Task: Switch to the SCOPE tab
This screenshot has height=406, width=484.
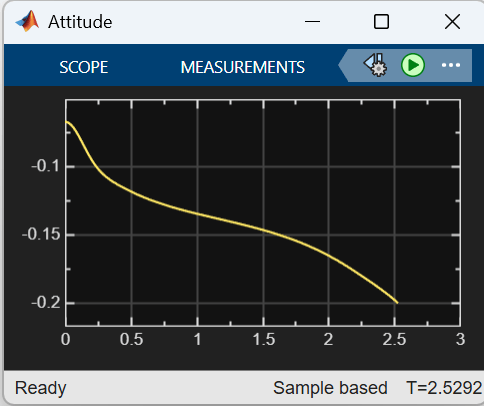Action: click(x=84, y=67)
